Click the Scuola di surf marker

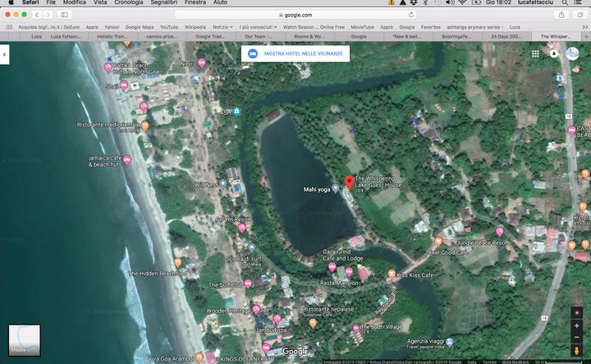point(252,248)
